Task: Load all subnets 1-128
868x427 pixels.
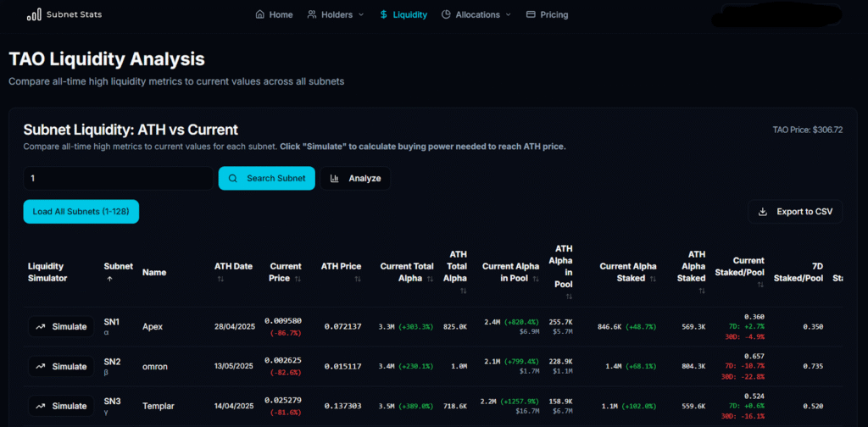Action: (x=81, y=212)
